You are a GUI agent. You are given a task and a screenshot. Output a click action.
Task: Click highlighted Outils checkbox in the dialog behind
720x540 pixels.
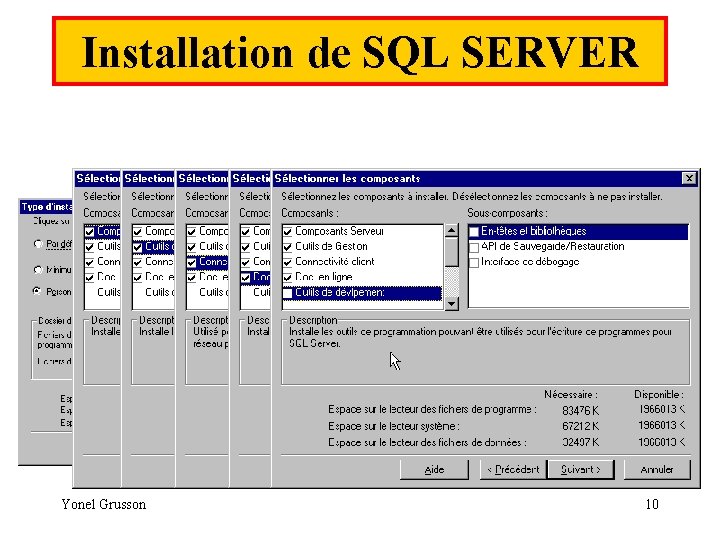click(x=137, y=247)
